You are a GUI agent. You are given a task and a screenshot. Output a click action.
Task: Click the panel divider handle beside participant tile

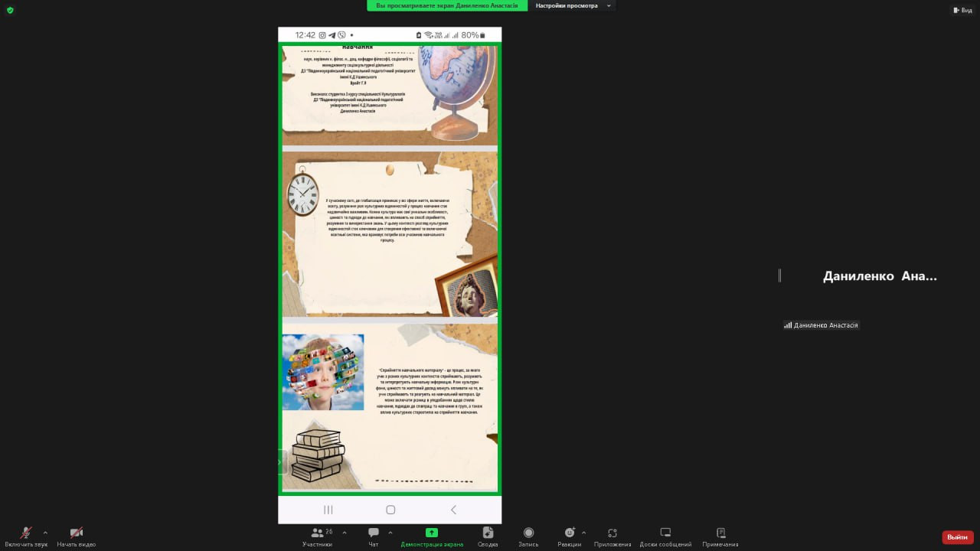[x=780, y=275]
